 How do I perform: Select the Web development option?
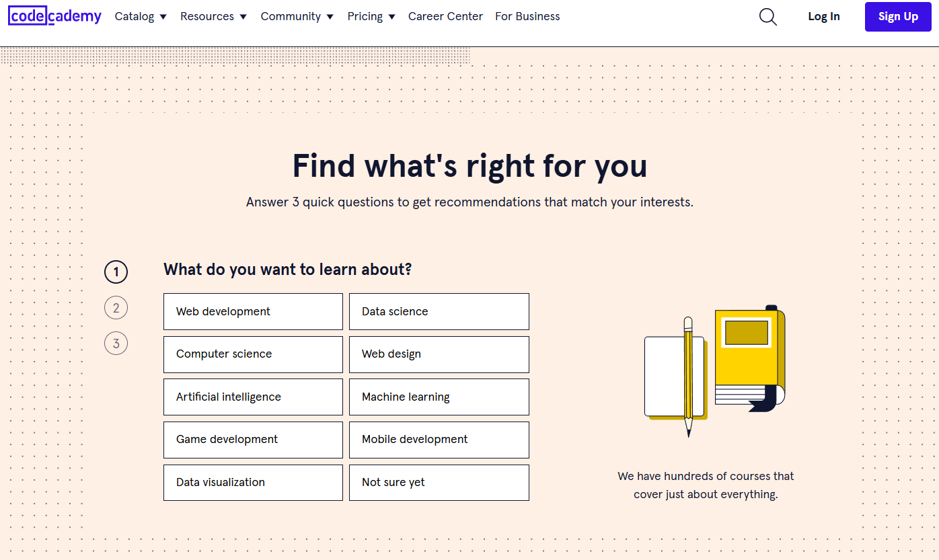click(253, 311)
